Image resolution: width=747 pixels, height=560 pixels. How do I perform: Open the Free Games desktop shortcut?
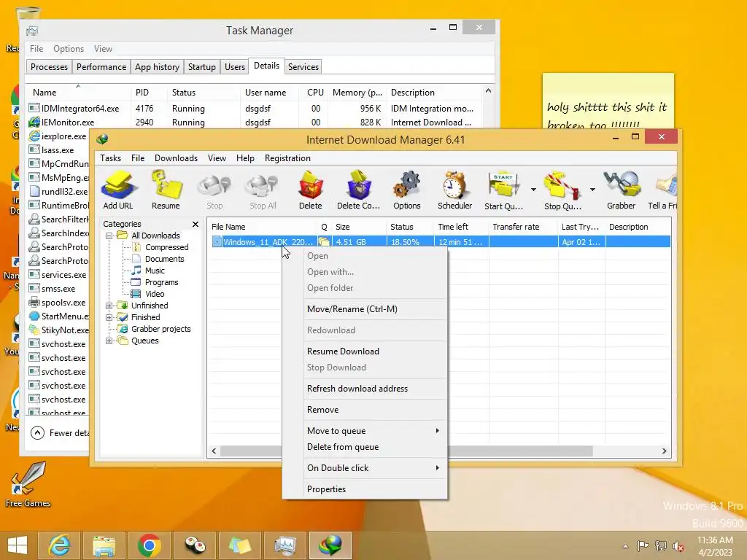[x=28, y=484]
